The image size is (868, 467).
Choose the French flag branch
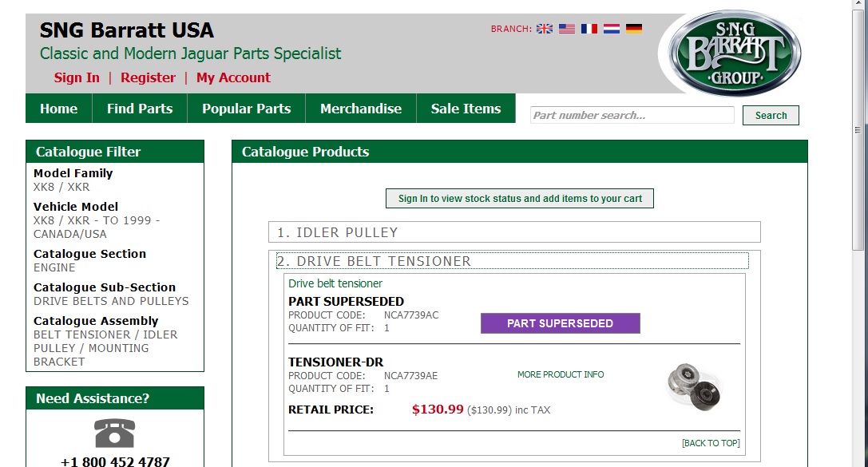point(589,29)
